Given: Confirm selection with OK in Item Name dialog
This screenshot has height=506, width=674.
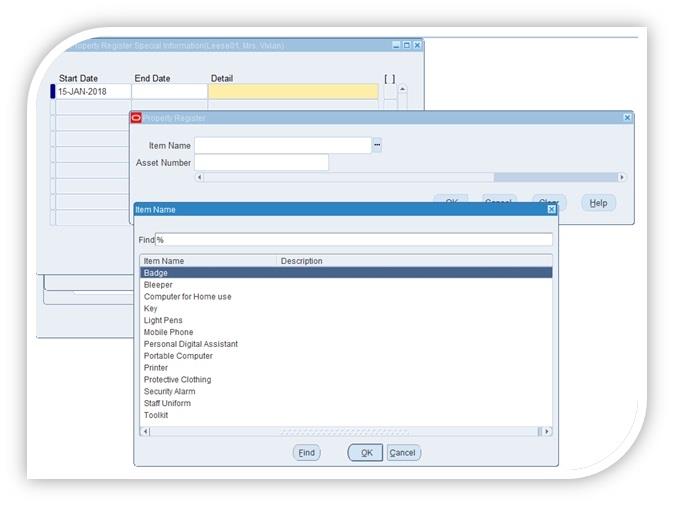Looking at the screenshot, I should click(365, 453).
